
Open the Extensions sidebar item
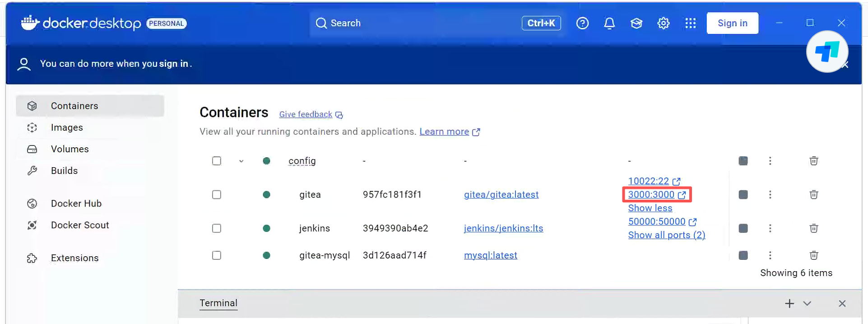coord(90,258)
